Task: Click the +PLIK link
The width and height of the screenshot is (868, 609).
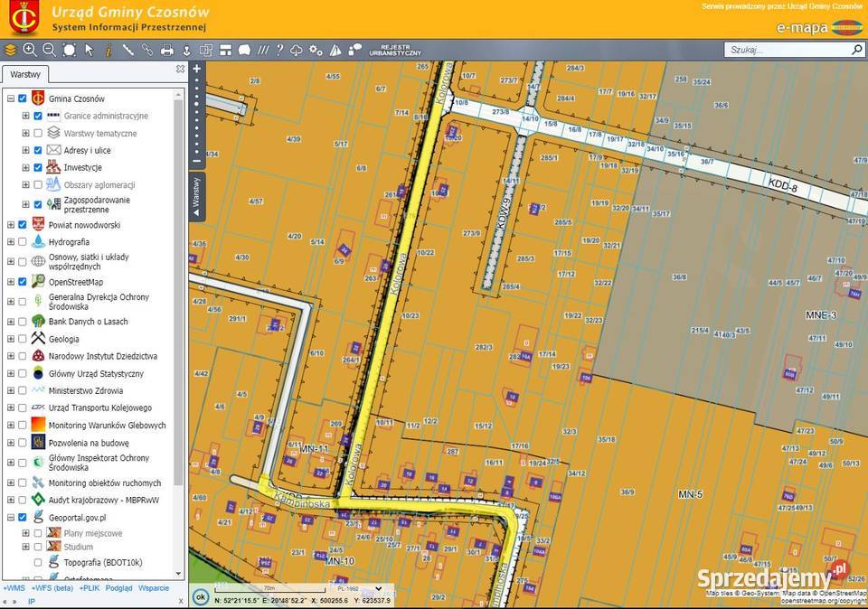Action: 90,588
